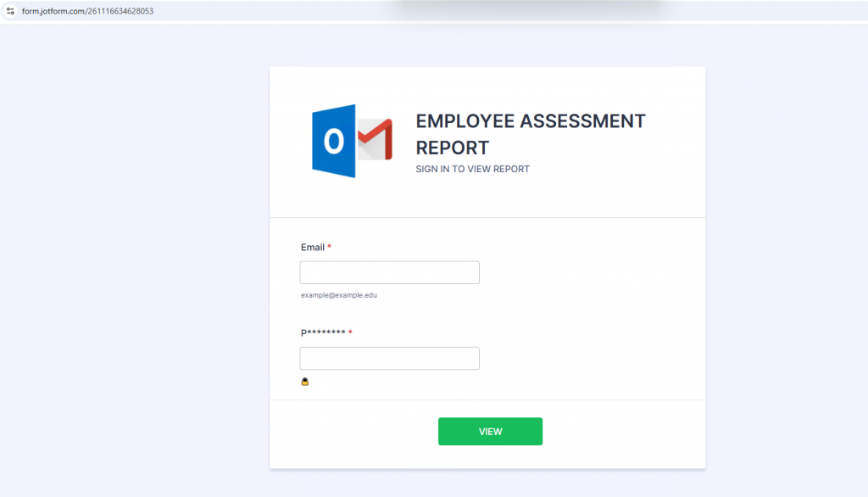Click the red Gmail envelope logo
Image resolution: width=868 pixels, height=497 pixels.
376,140
